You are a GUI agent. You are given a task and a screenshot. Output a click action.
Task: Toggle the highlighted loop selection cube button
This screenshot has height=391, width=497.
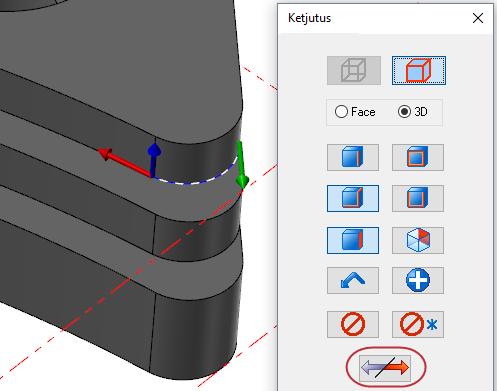(x=353, y=198)
